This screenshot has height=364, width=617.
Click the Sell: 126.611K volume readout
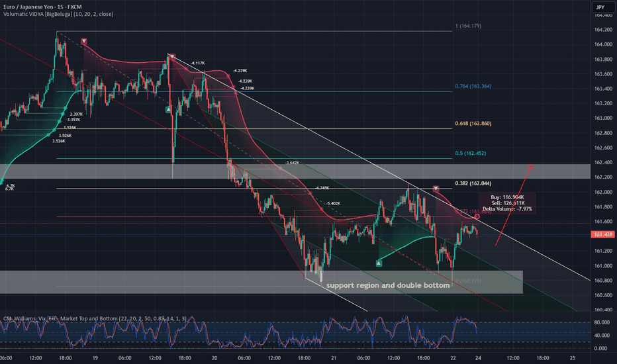click(x=508, y=203)
